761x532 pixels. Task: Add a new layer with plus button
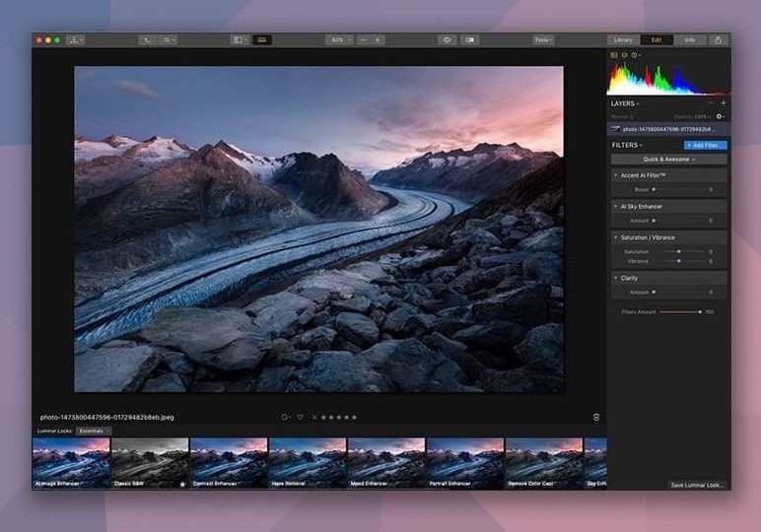point(724,103)
